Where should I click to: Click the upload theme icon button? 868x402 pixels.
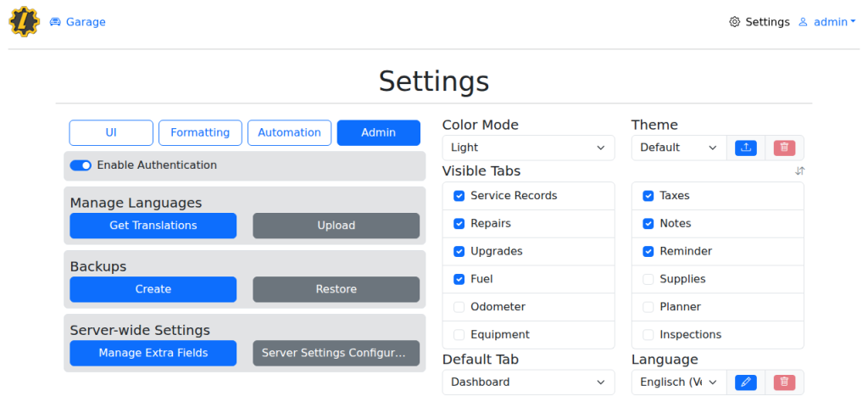click(746, 148)
